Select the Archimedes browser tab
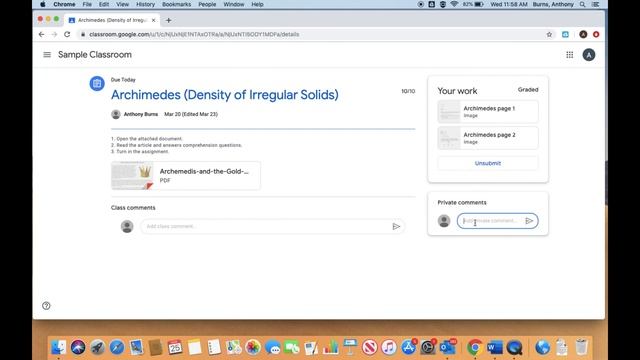 tap(112, 20)
